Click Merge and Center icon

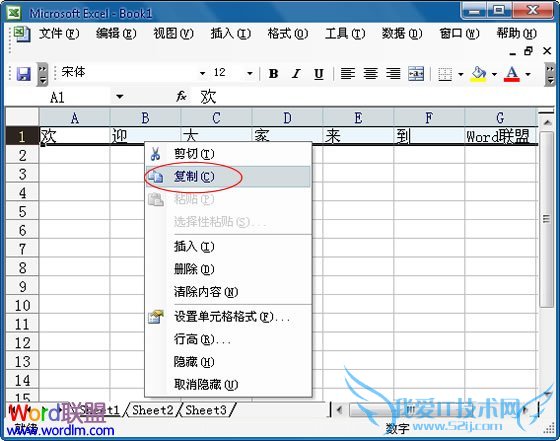pyautogui.click(x=416, y=74)
